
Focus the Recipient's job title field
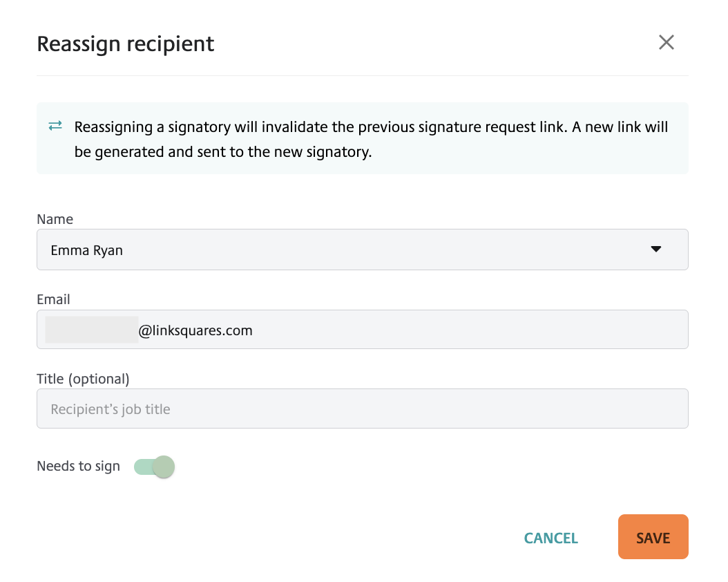pos(362,409)
